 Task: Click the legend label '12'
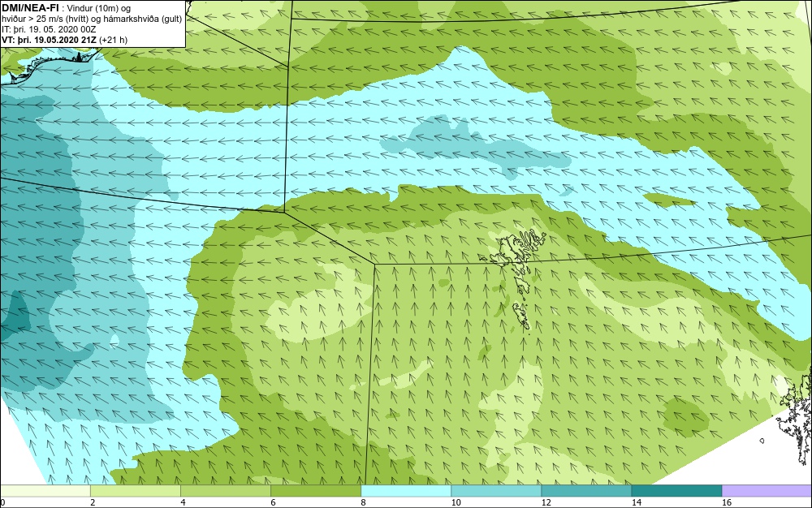click(546, 502)
